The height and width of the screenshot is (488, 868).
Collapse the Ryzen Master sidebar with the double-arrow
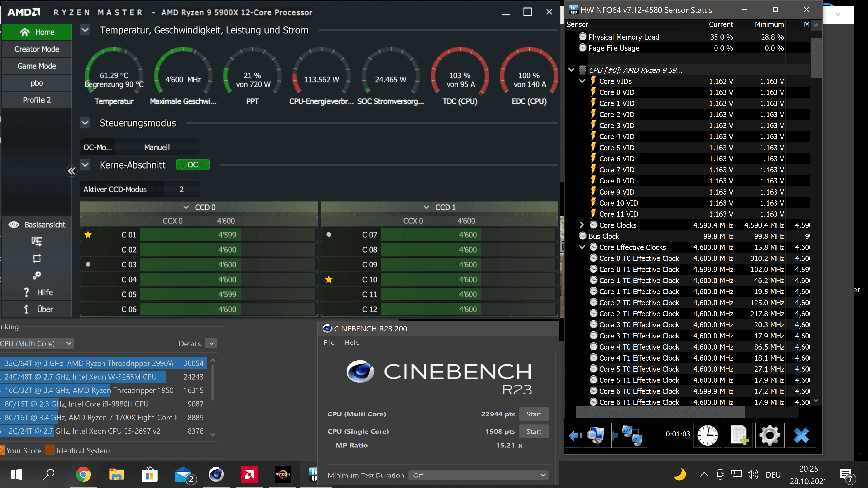[71, 171]
